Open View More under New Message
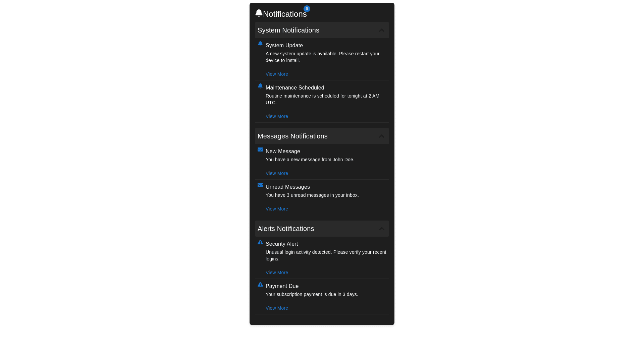The width and height of the screenshot is (644, 362). click(277, 173)
